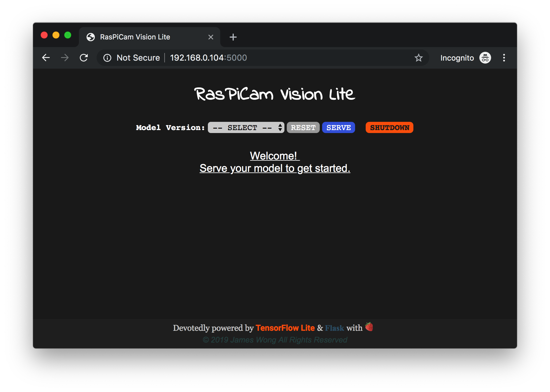The width and height of the screenshot is (550, 392).
Task: Open a new tab with plus icon
Action: click(x=233, y=37)
